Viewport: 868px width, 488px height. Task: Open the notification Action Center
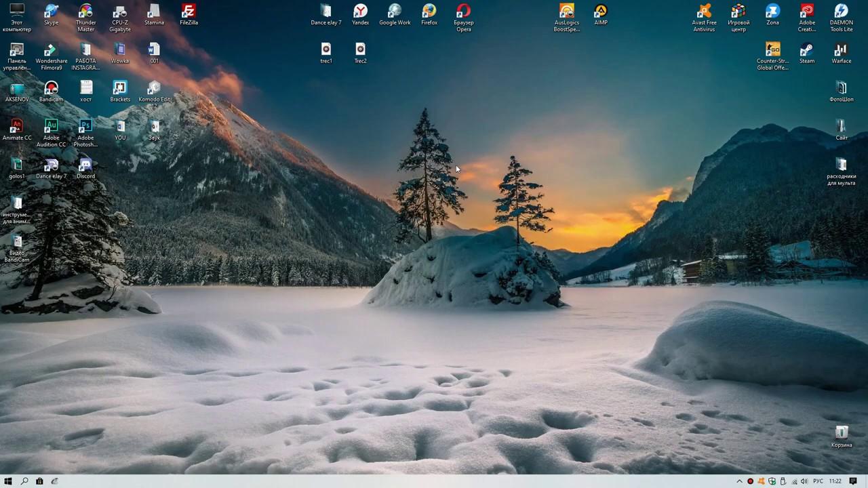point(853,481)
